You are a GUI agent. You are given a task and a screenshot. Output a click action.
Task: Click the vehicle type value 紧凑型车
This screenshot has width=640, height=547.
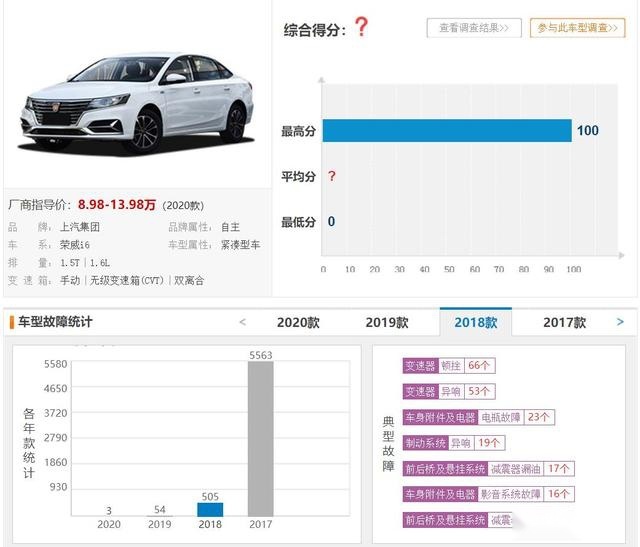[240, 245]
